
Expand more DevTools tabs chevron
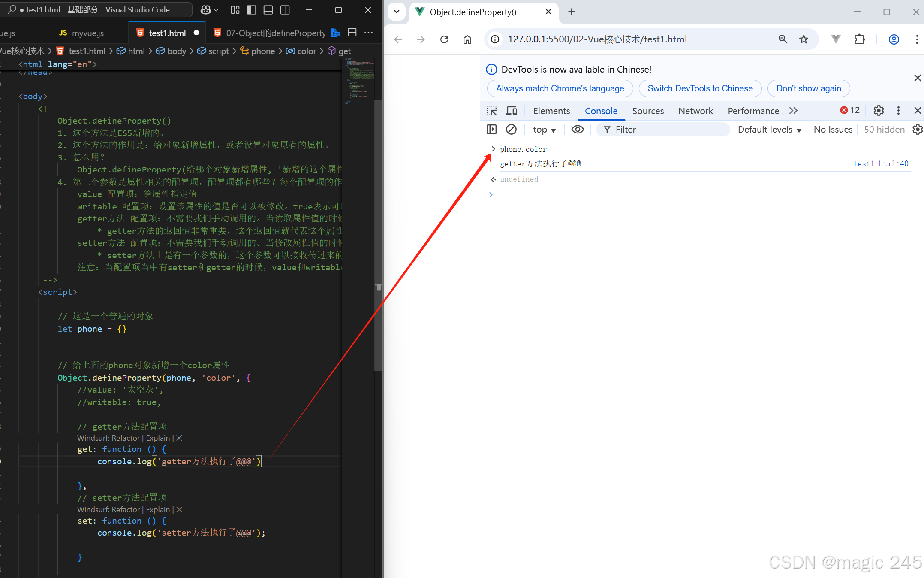(x=793, y=111)
